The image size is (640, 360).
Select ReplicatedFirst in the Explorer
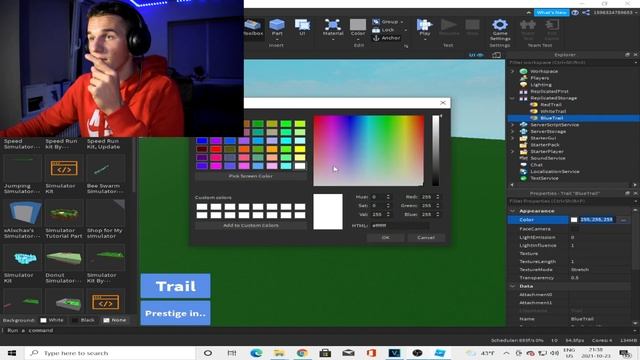coord(549,91)
